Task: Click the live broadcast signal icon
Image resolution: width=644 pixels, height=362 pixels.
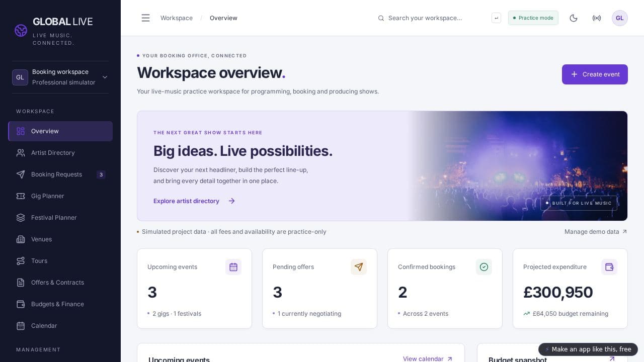Action: click(x=597, y=18)
